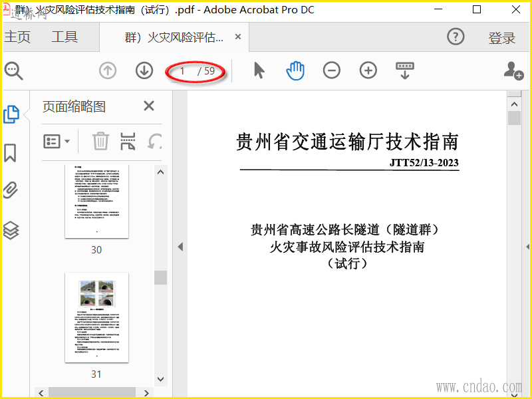Viewport: 532px width, 399px height.
Task: Open the help question mark icon
Action: (456, 37)
